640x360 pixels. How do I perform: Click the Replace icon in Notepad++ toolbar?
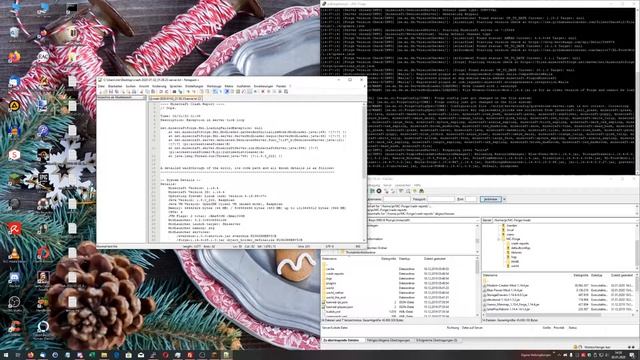[x=181, y=91]
